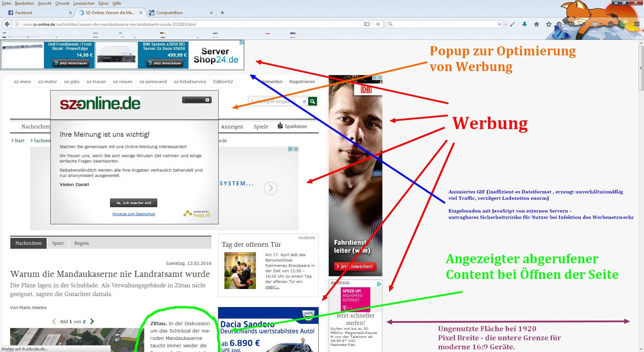Open Anzeigen in main navigation

(x=232, y=126)
